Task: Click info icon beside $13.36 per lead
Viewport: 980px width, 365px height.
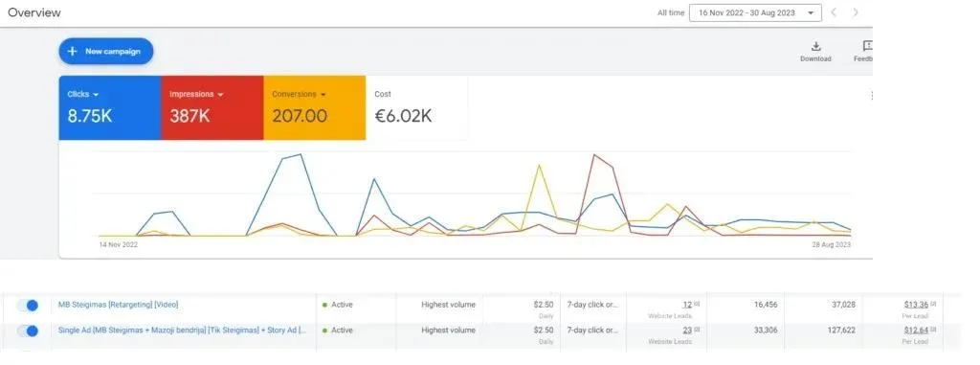Action: (x=933, y=305)
